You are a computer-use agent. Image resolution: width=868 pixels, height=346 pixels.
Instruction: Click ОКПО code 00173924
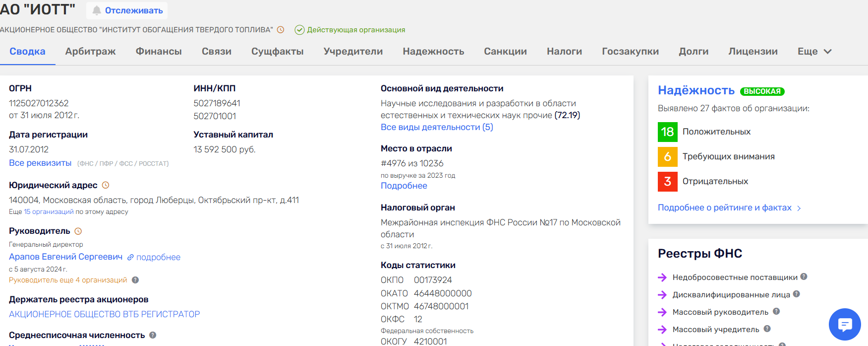coord(433,280)
